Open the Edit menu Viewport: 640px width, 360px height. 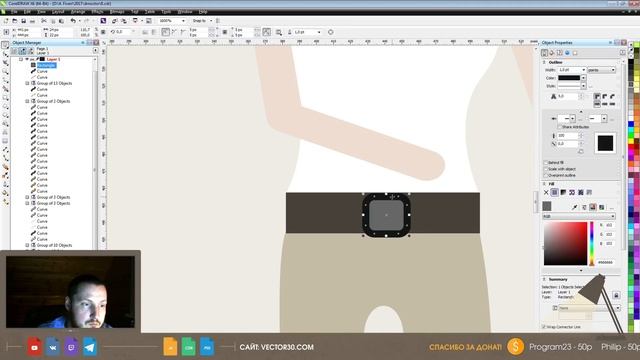27,12
